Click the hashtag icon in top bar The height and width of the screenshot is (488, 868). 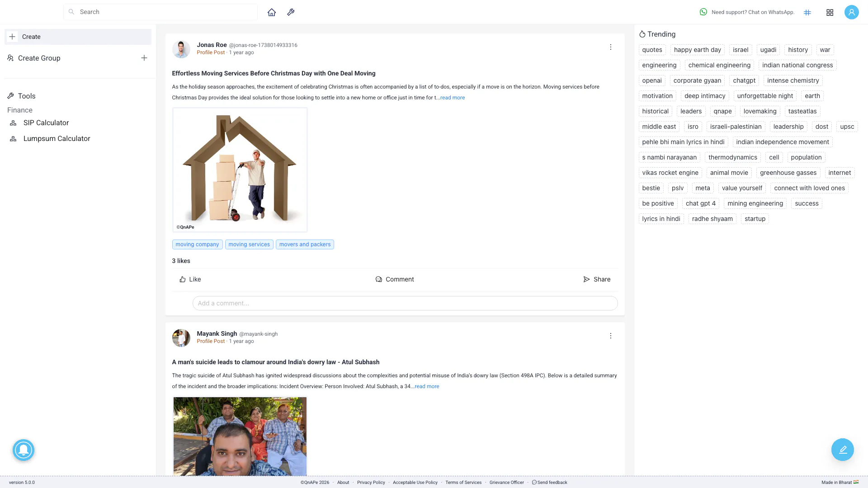(x=807, y=12)
